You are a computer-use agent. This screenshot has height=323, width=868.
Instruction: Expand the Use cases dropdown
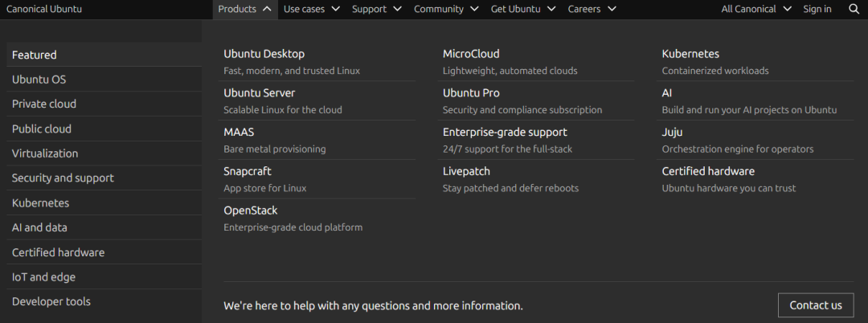point(312,10)
